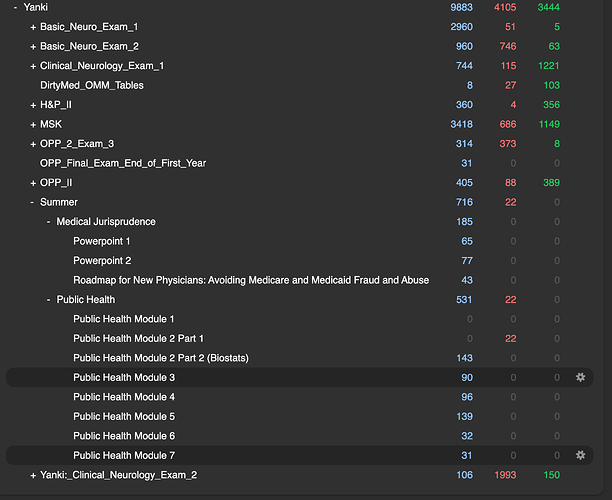Select Public Health Module 2 Part 2 (Biostats)

[161, 358]
